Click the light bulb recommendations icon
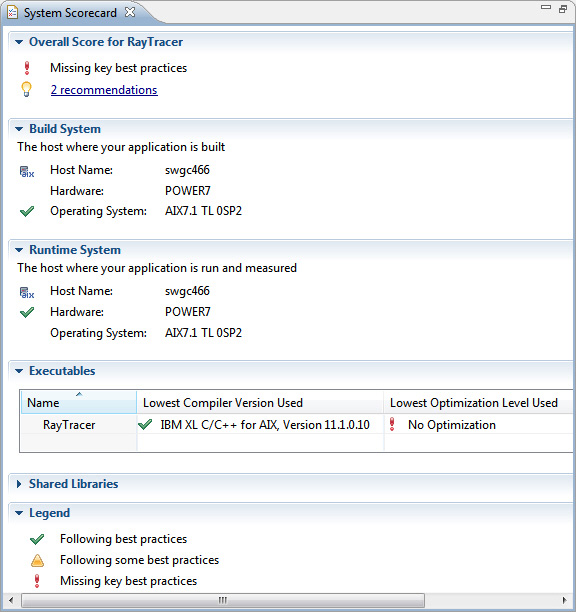 pyautogui.click(x=26, y=89)
